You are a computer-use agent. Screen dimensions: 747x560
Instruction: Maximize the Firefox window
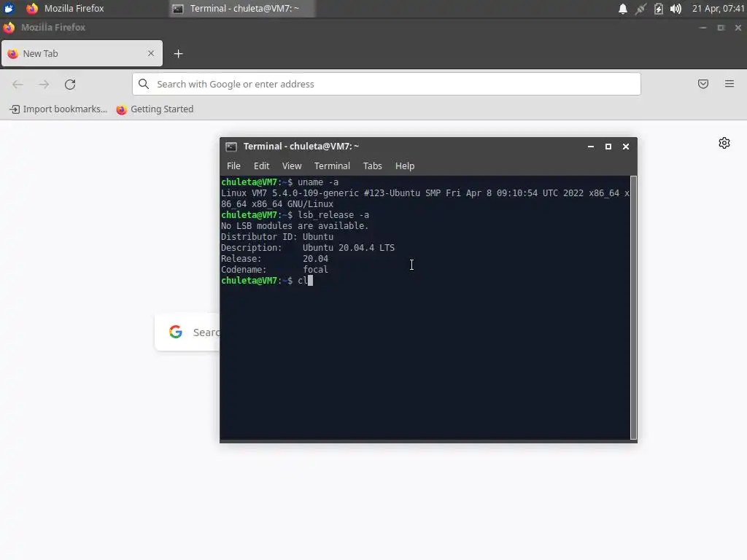[x=721, y=28]
